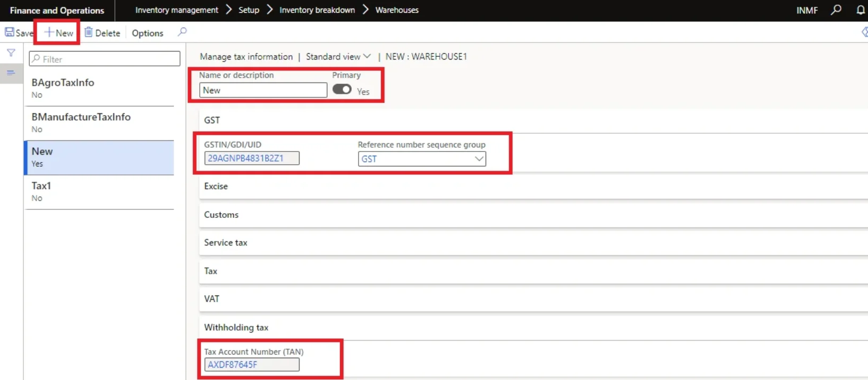Go to Inventory management breadcrumb
Image resolution: width=868 pixels, height=380 pixels.
tap(176, 10)
